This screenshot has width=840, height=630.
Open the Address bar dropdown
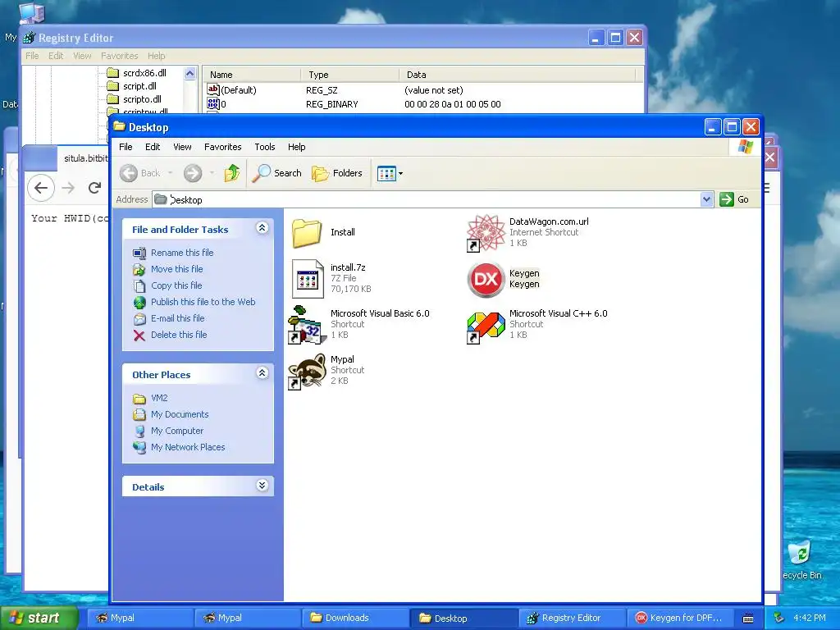706,199
